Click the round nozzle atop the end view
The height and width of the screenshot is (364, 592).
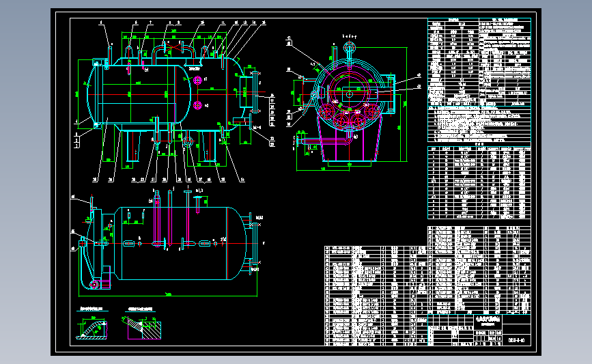[x=350, y=48]
